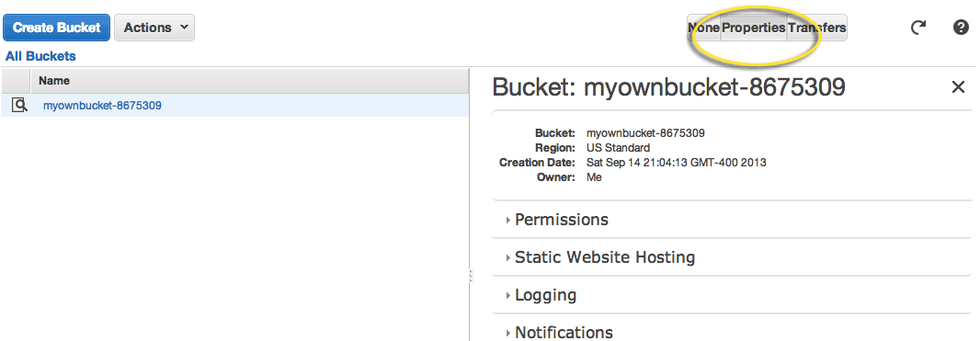Refresh the bucket list
The image size is (980, 341).
[917, 28]
